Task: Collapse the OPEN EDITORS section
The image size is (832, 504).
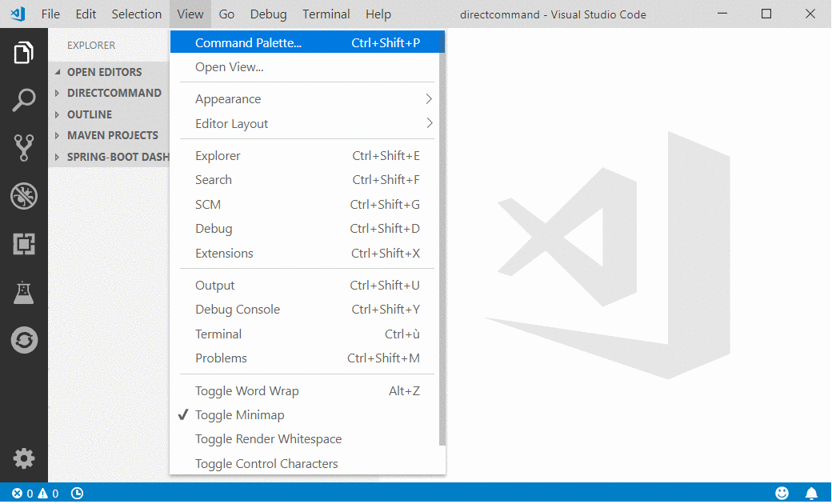Action: (x=109, y=72)
